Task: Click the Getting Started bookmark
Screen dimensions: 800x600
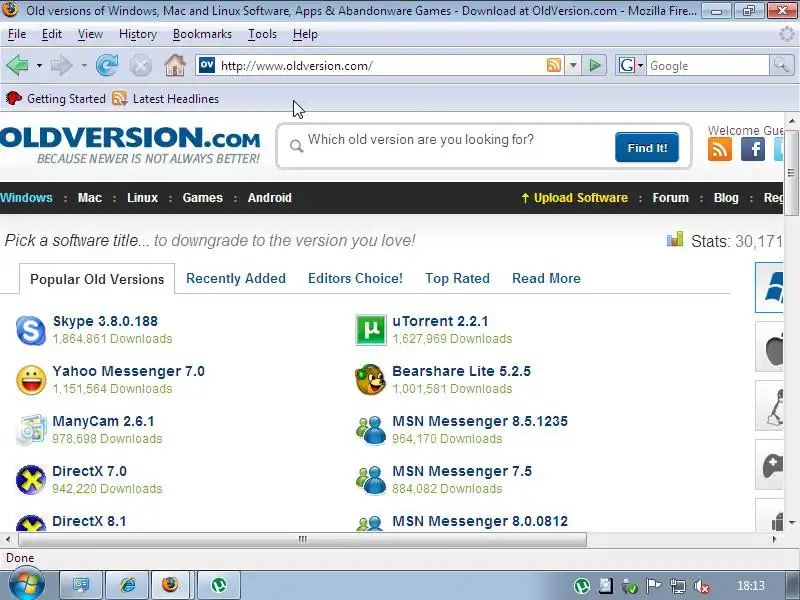Action: 56,98
